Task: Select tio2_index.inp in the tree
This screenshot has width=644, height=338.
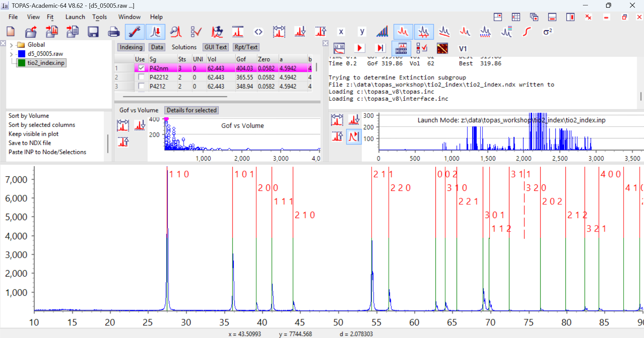Action: 46,63
